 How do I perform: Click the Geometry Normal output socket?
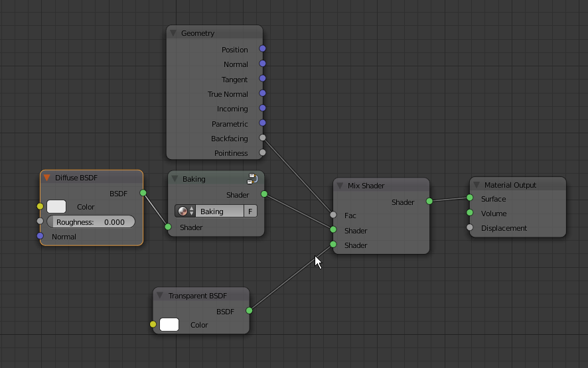pos(263,64)
